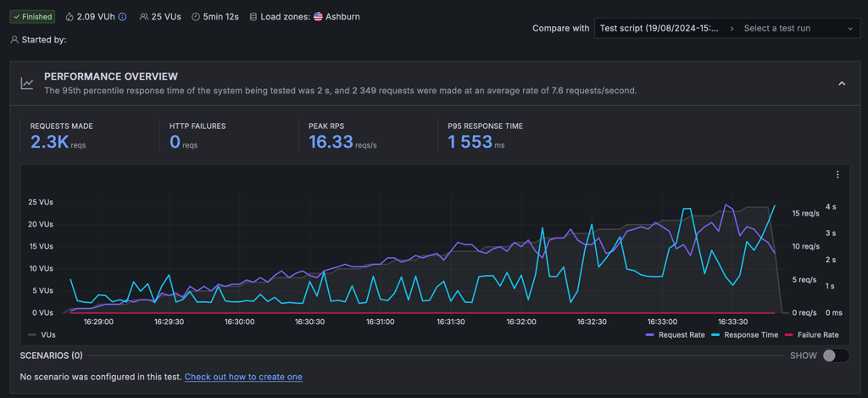This screenshot has width=868, height=398.
Task: Click the 16:33:30 time axis label
Action: click(x=733, y=322)
